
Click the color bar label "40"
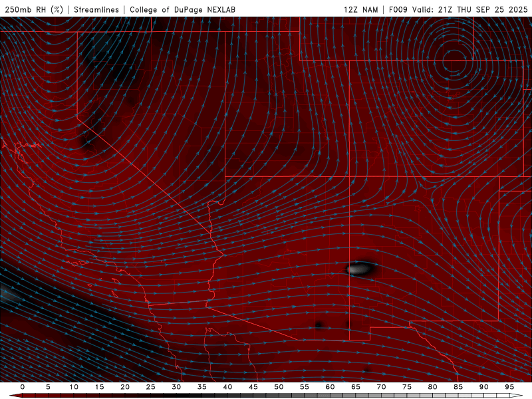(x=227, y=387)
